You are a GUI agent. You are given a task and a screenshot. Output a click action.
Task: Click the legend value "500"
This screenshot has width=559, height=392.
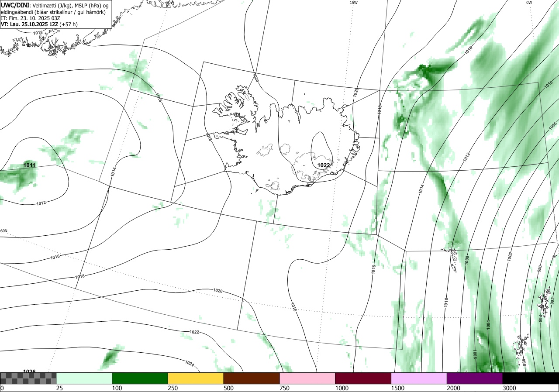(229, 388)
